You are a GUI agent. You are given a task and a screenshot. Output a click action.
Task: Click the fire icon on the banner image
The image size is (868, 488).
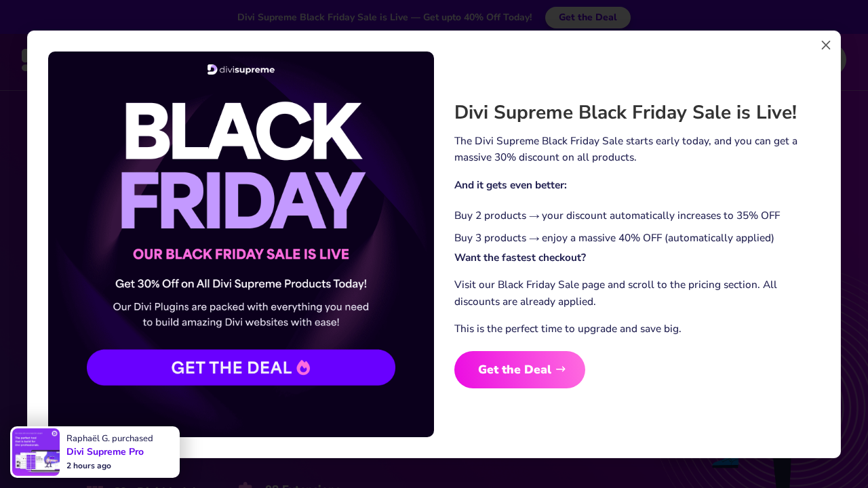(x=303, y=368)
